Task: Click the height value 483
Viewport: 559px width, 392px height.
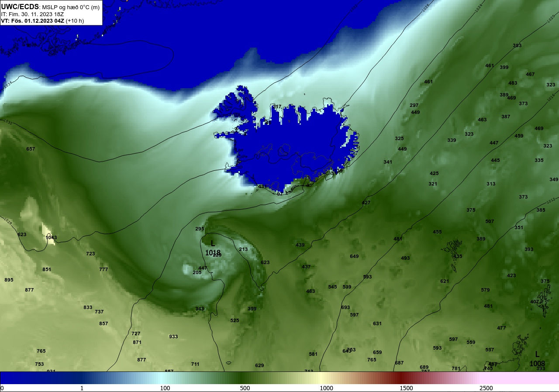Action: click(x=513, y=83)
